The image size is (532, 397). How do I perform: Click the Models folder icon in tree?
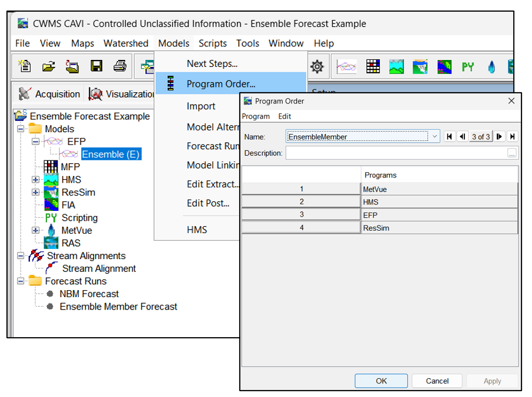point(35,129)
